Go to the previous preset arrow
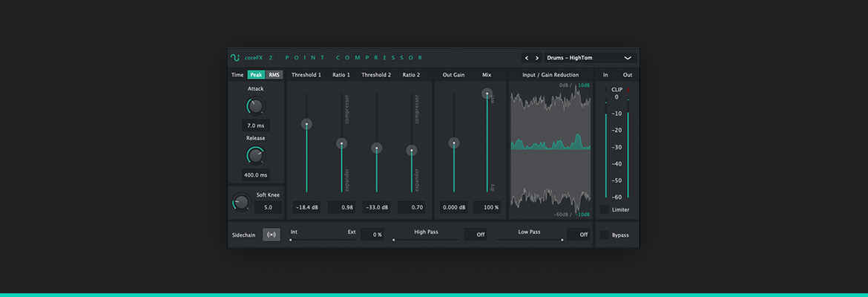The image size is (868, 297). [527, 57]
